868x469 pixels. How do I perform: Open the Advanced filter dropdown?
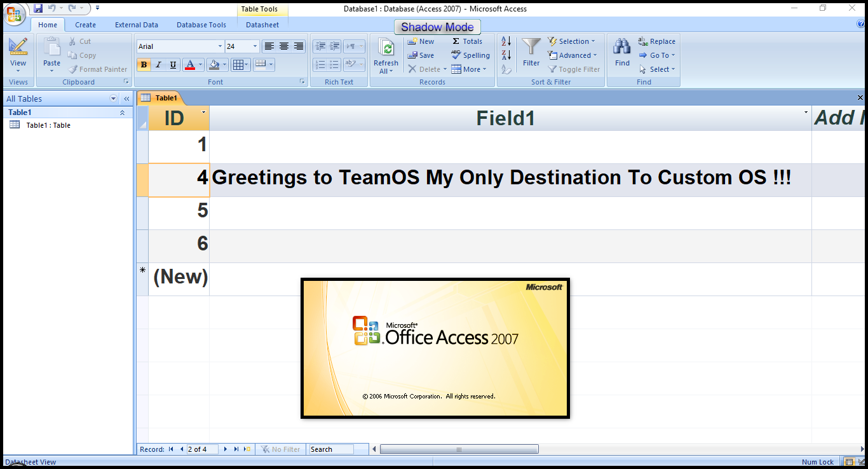(573, 55)
